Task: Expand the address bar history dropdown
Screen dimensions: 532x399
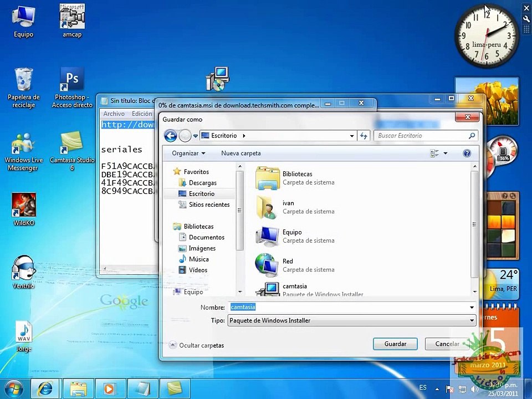Action: click(352, 136)
